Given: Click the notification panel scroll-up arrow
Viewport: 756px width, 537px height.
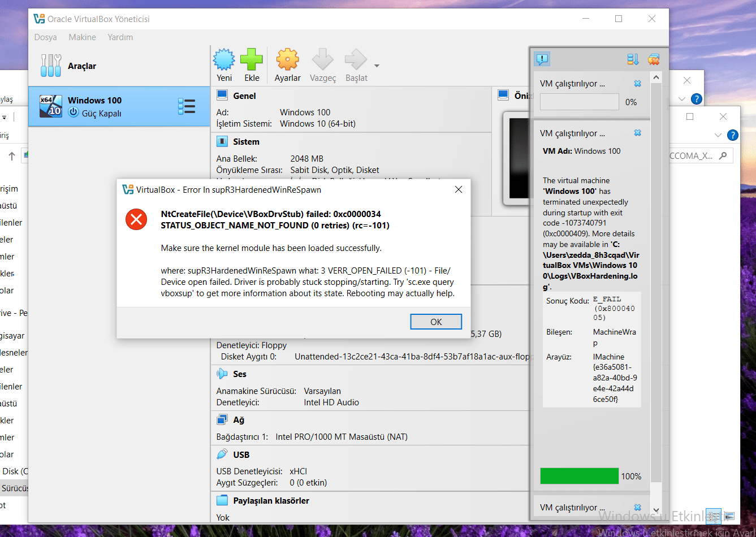Looking at the screenshot, I should (656, 77).
